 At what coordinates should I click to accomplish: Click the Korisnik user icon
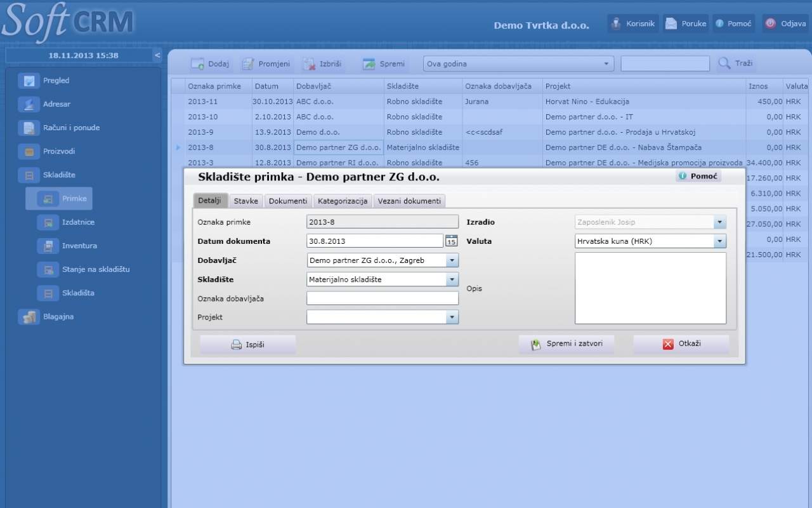pos(616,23)
